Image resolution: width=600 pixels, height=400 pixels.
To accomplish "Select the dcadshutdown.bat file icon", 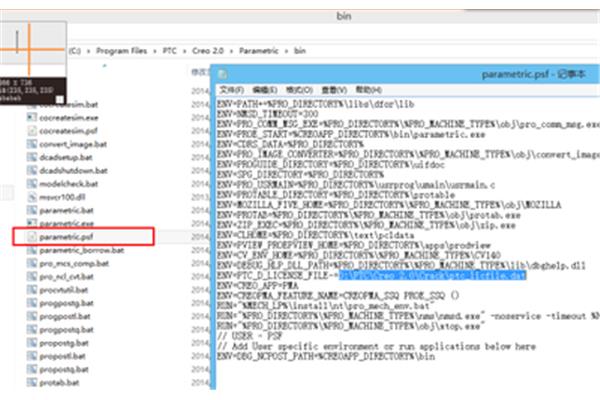I will pyautogui.click(x=32, y=170).
